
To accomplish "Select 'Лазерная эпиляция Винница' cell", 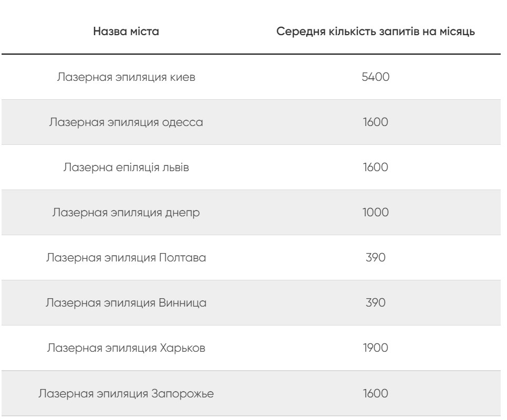I will (x=126, y=303).
